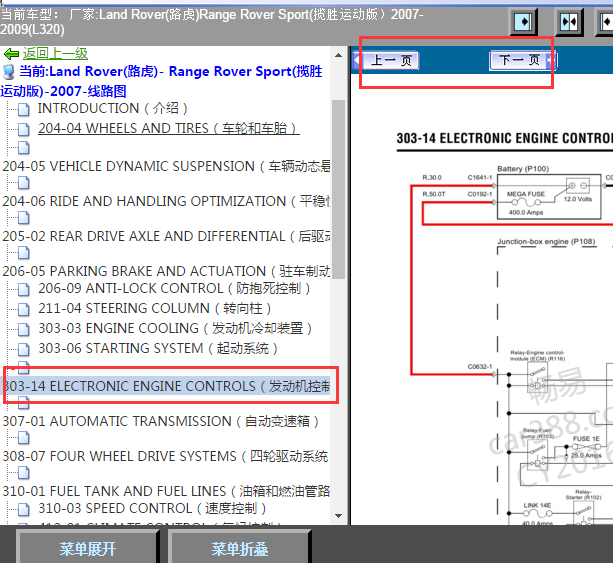The height and width of the screenshot is (563, 613).
Task: Click document icon above 204-05 VEHICLE DYNAMIC SUSPENSION
Action: [x=23, y=148]
